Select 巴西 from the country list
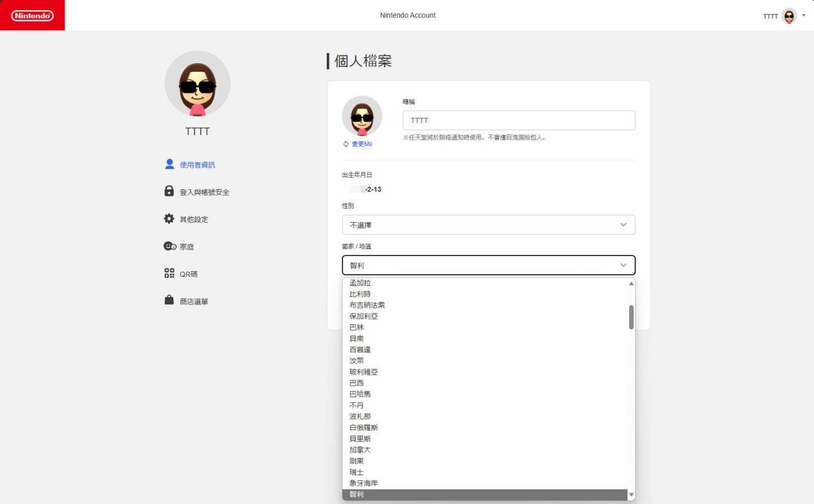This screenshot has width=814, height=504. point(485,383)
